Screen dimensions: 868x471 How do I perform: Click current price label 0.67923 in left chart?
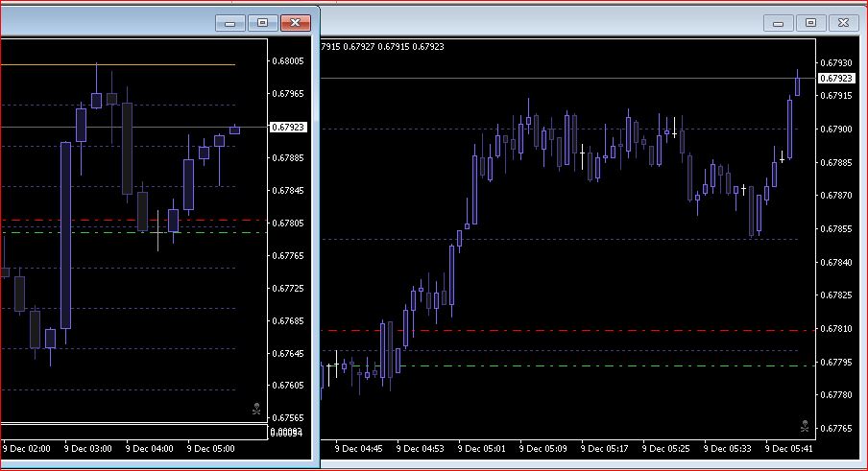point(288,128)
